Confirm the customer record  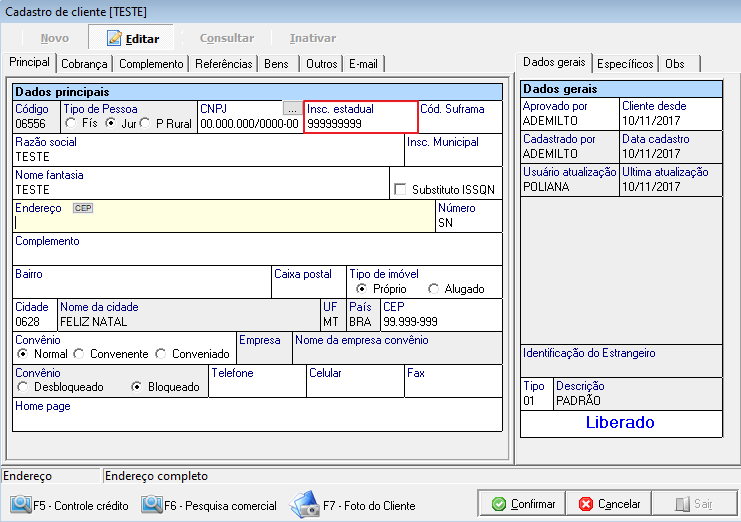click(521, 504)
